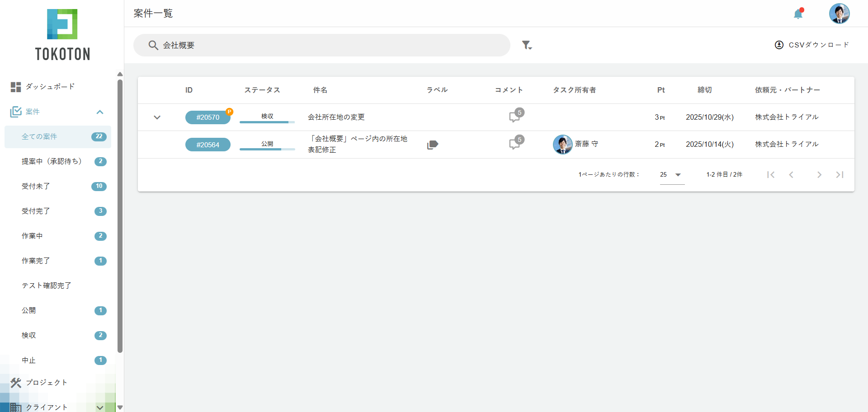Collapse the 案件 section in sidebar
868x412 pixels.
[99, 112]
